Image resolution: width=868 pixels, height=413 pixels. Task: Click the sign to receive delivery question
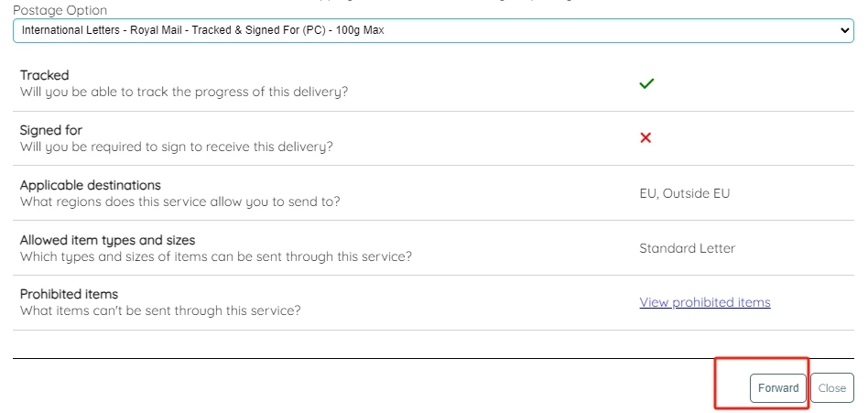coord(176,147)
